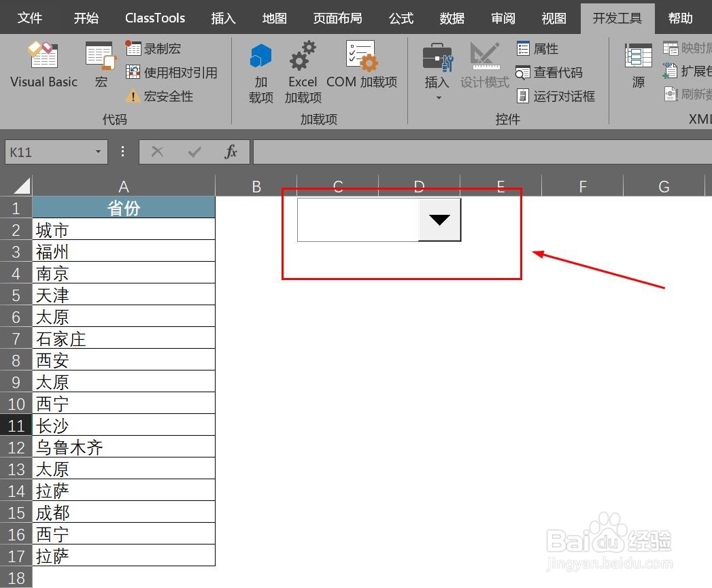Click 扩展包 expansion packs icon

(x=671, y=71)
